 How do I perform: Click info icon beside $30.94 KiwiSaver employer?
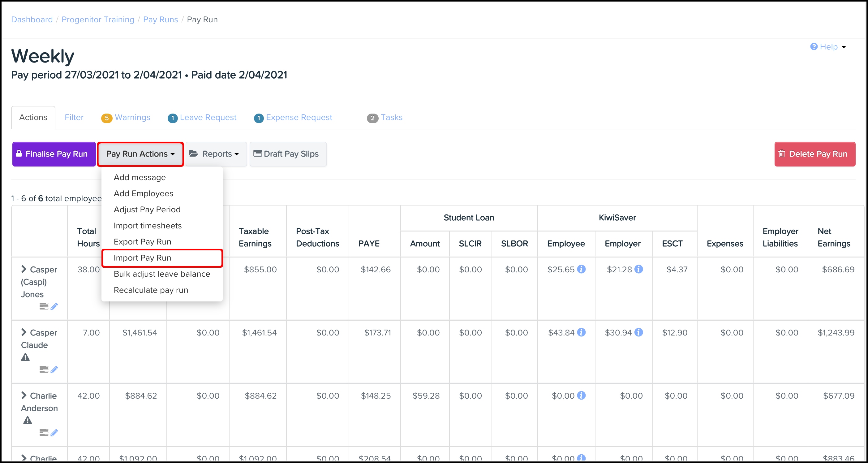click(638, 332)
